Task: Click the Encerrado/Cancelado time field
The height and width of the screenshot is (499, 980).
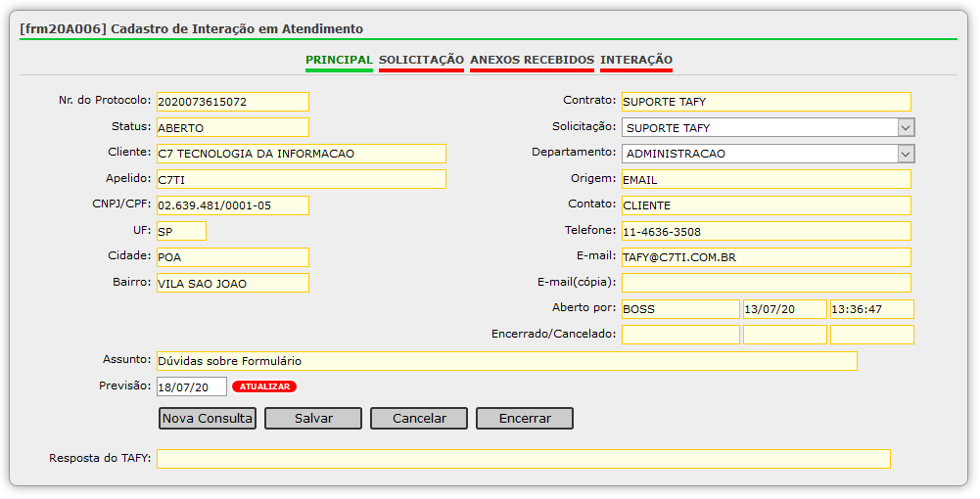Action: coord(872,335)
